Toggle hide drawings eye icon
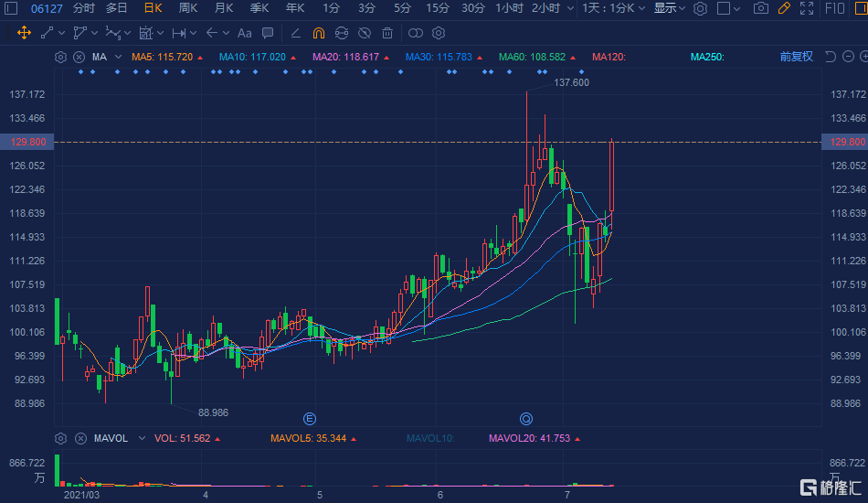Image resolution: width=868 pixels, height=503 pixels. tap(365, 33)
